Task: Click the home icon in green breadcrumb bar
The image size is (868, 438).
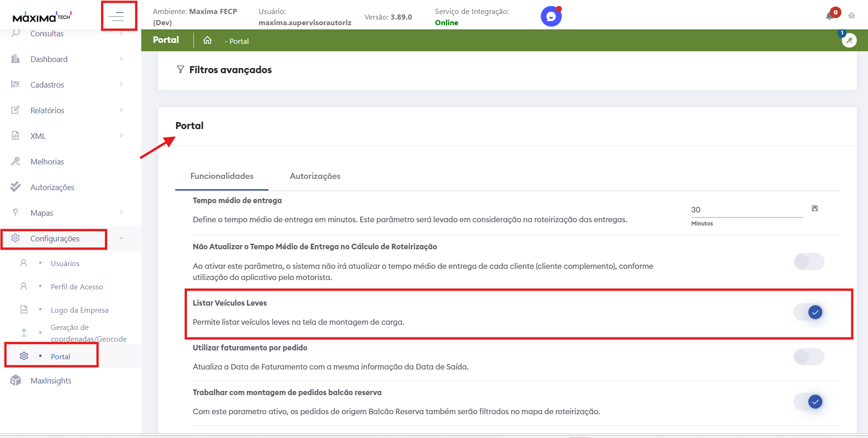Action: click(207, 41)
